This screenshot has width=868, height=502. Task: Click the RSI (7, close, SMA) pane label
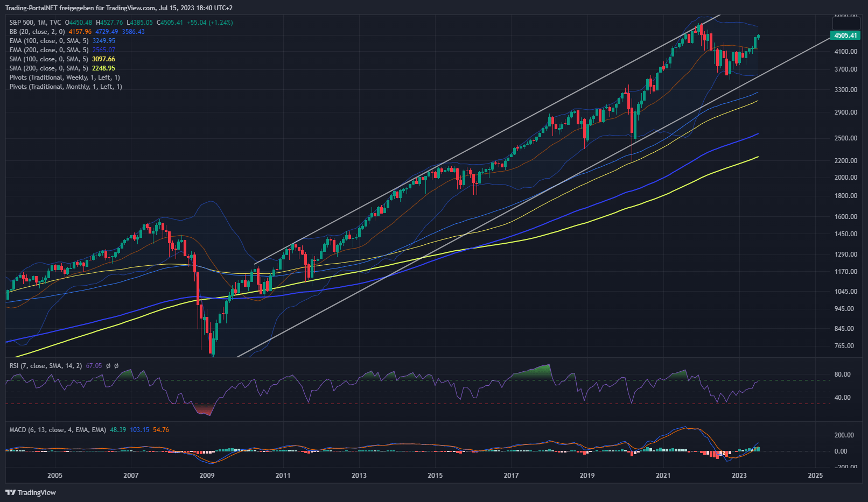tap(45, 366)
